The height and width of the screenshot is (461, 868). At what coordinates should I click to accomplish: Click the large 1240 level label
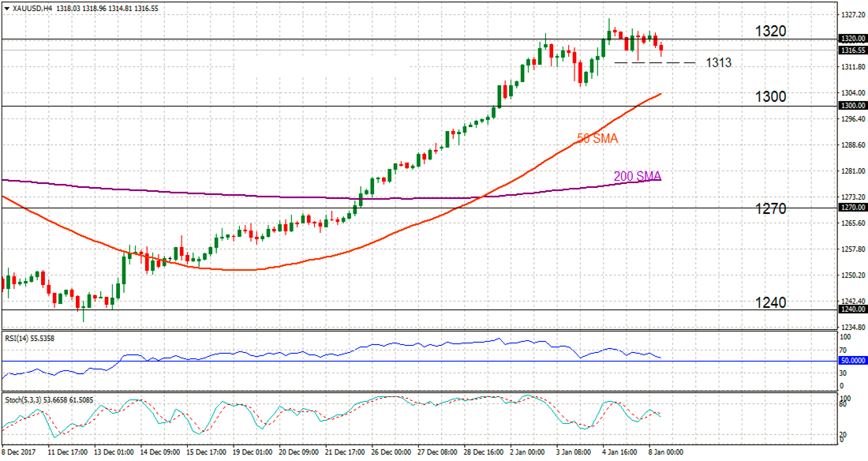point(769,302)
